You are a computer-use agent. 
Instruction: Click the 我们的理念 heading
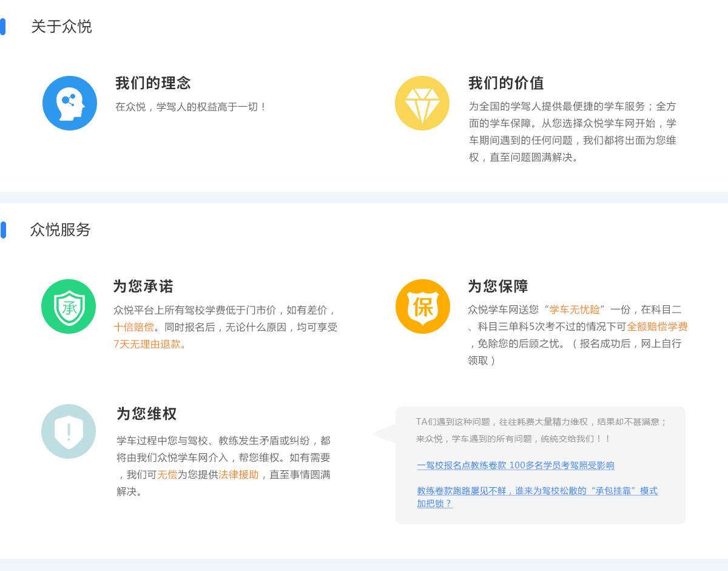153,83
